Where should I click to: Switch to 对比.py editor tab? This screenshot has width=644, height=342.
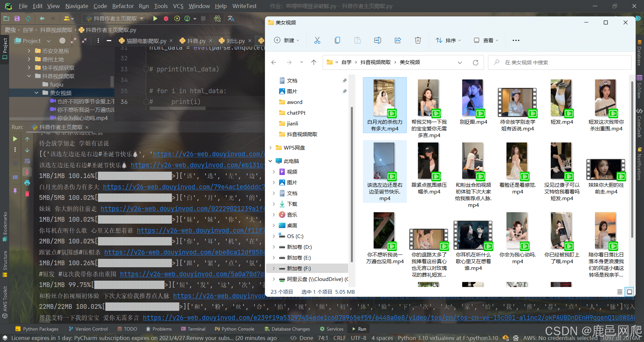tap(235, 41)
